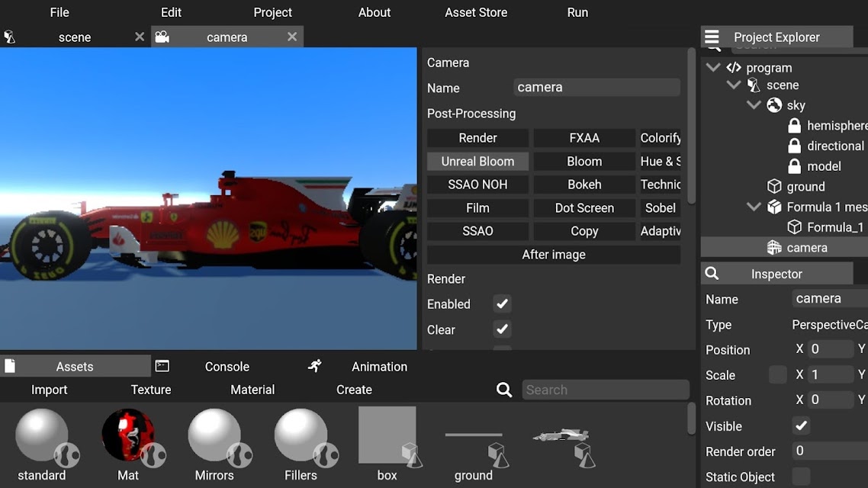Toggle the Visible checkbox in Inspector
Image resolution: width=868 pixels, height=488 pixels.
click(x=801, y=425)
